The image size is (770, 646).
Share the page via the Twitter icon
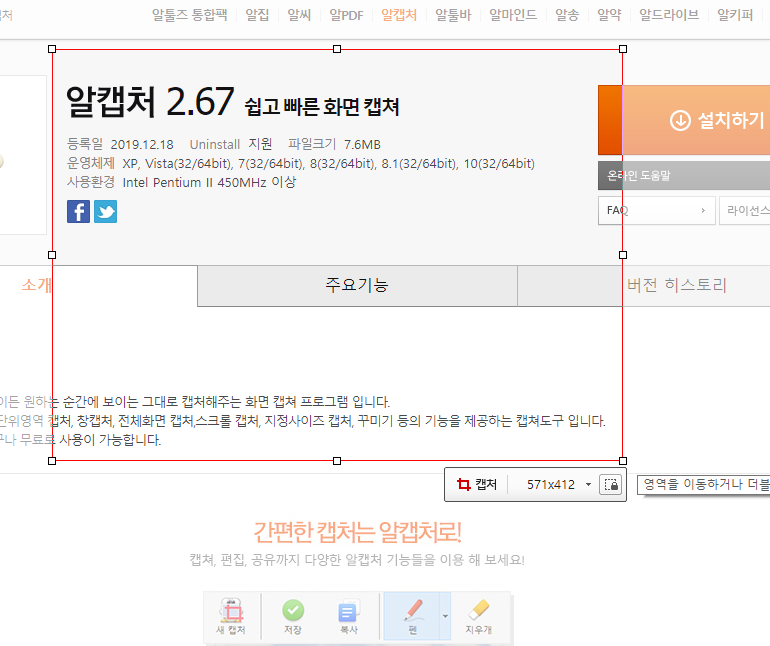tap(106, 211)
